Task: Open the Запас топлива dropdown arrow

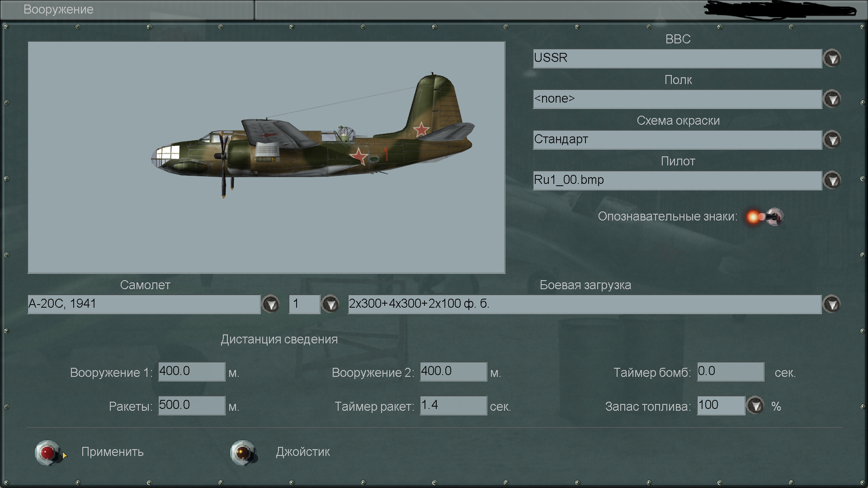Action: [755, 405]
